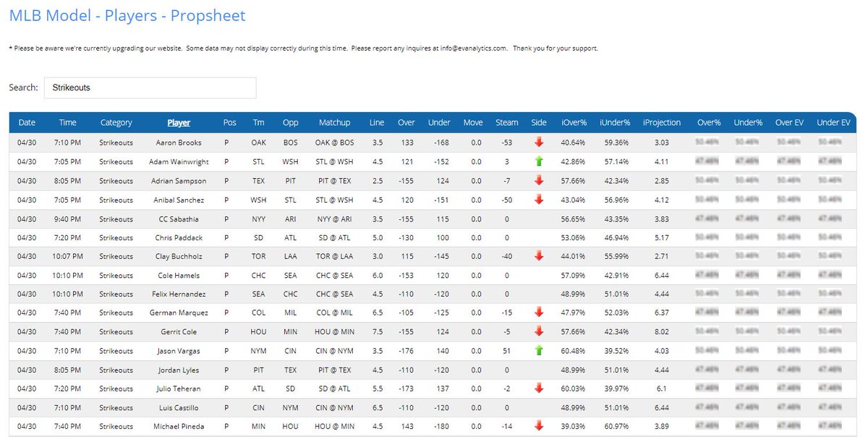The width and height of the screenshot is (868, 437).
Task: Select player name German Marquez
Action: tap(179, 313)
